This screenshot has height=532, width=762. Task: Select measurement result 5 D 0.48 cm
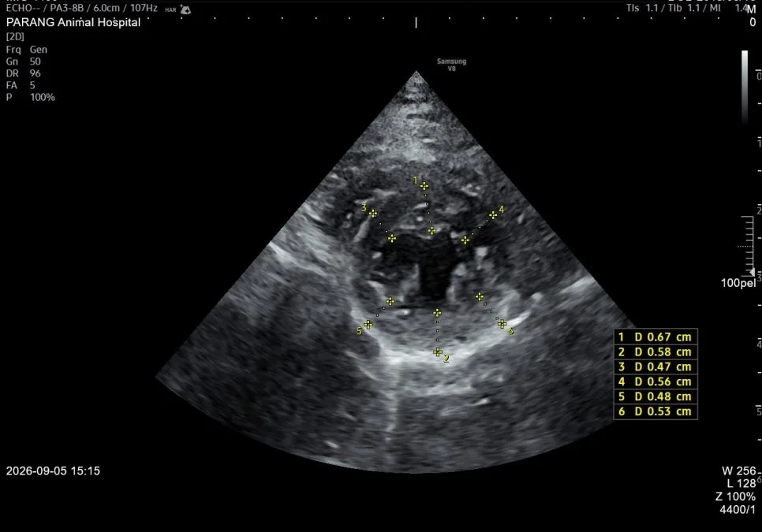(656, 396)
